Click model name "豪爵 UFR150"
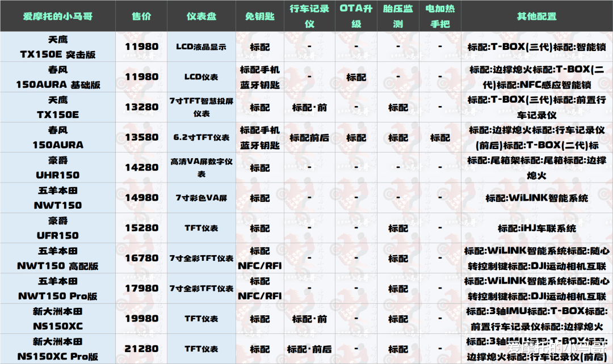 [58, 228]
